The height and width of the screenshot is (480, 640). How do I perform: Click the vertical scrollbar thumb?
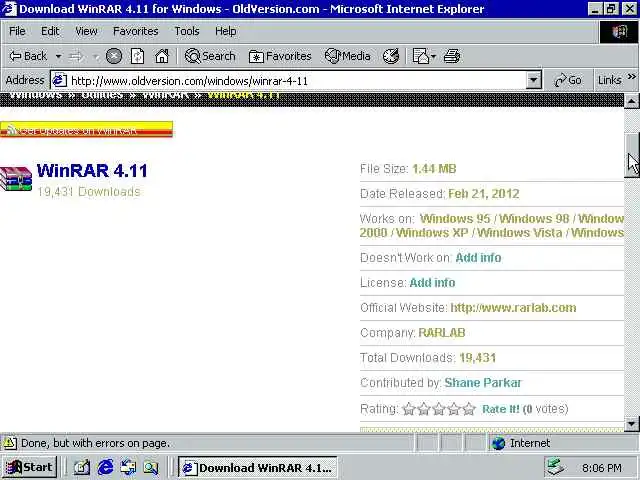click(631, 155)
